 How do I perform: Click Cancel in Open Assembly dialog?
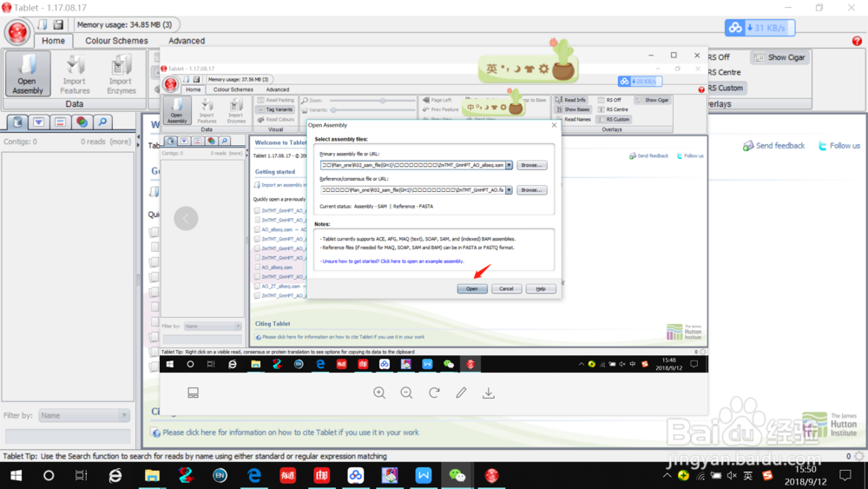click(x=506, y=288)
